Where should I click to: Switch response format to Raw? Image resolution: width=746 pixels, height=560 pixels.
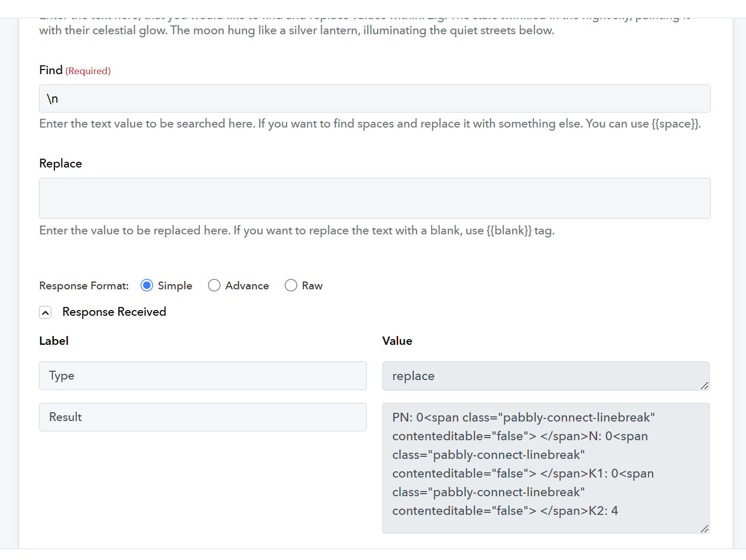[291, 286]
